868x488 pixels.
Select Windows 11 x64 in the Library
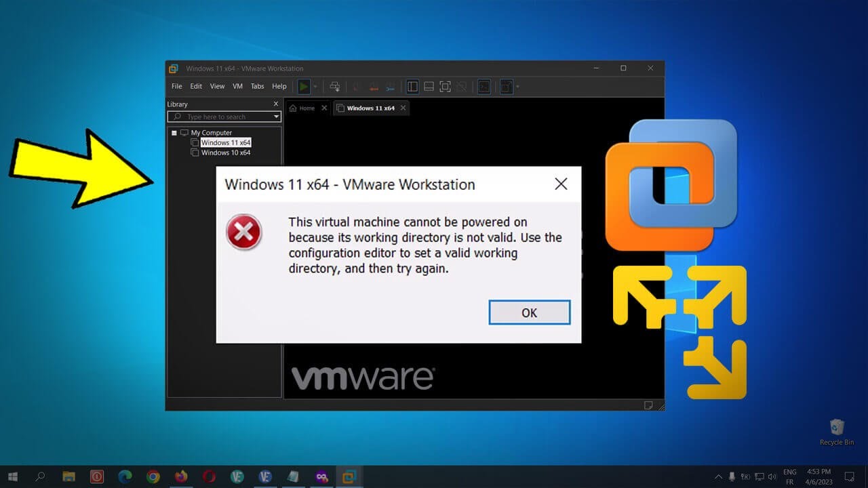pos(226,143)
